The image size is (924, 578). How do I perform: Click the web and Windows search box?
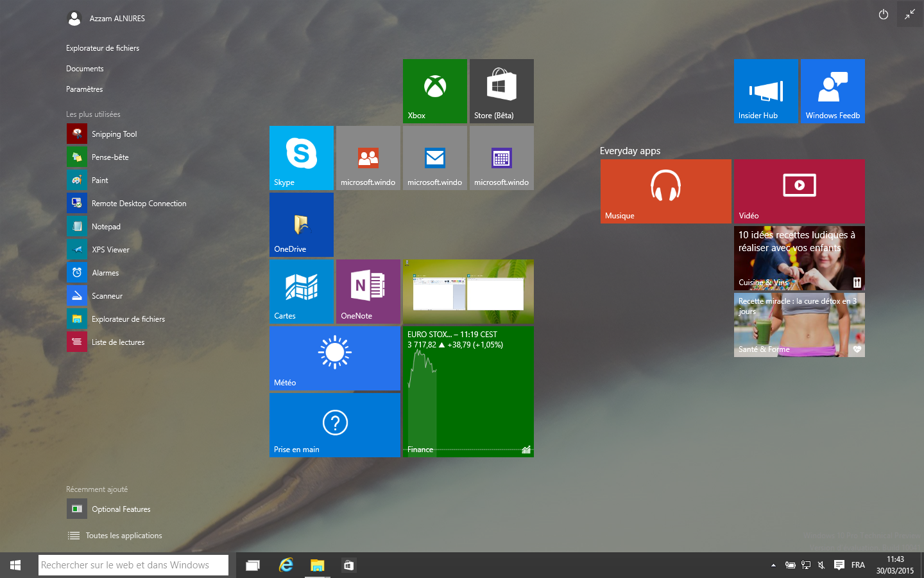(x=133, y=565)
